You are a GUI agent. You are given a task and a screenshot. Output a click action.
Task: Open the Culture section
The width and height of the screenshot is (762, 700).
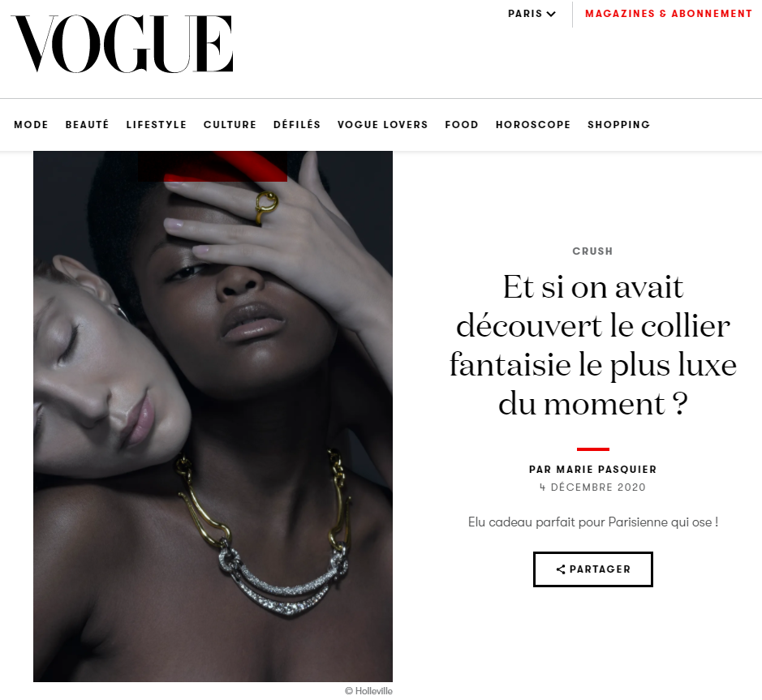[230, 125]
